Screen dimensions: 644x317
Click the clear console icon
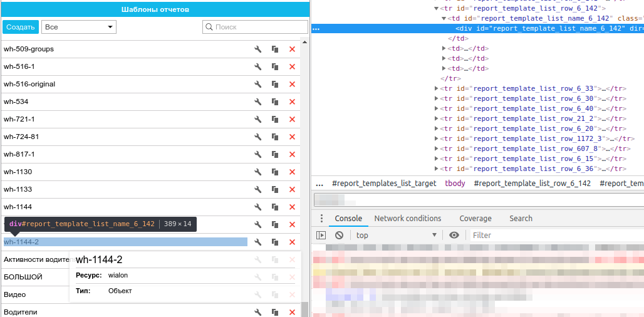(x=339, y=235)
